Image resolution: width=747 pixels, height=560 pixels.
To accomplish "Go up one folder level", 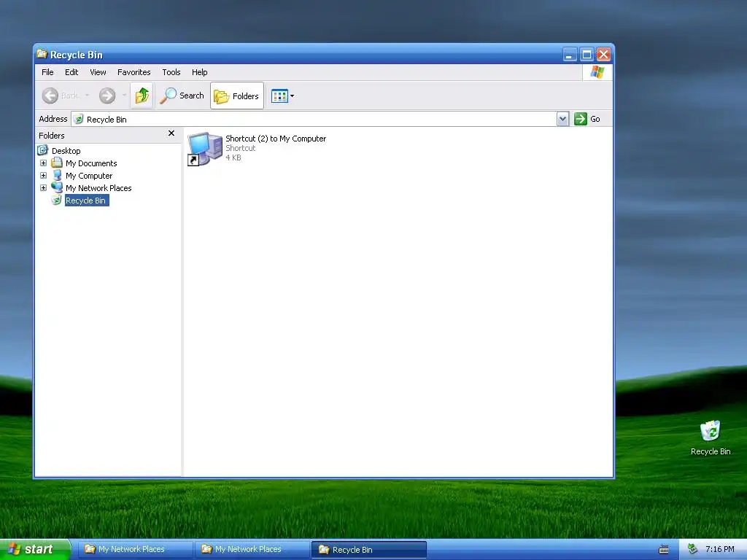I will pos(142,96).
